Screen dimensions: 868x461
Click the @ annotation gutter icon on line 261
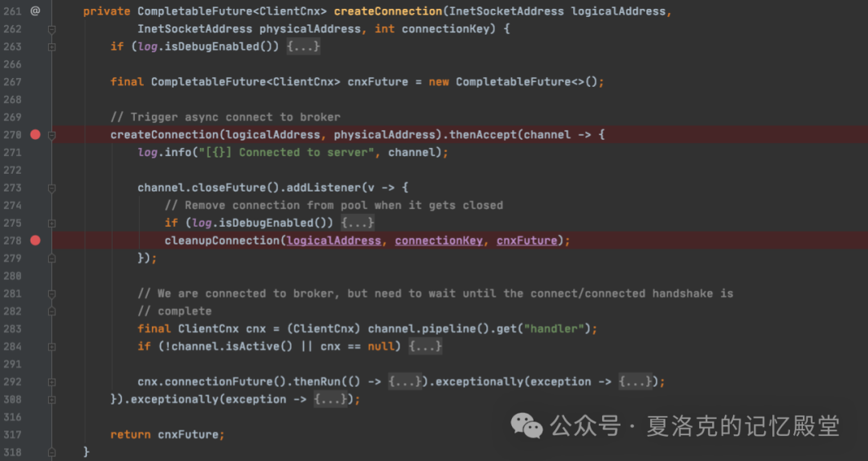click(35, 11)
